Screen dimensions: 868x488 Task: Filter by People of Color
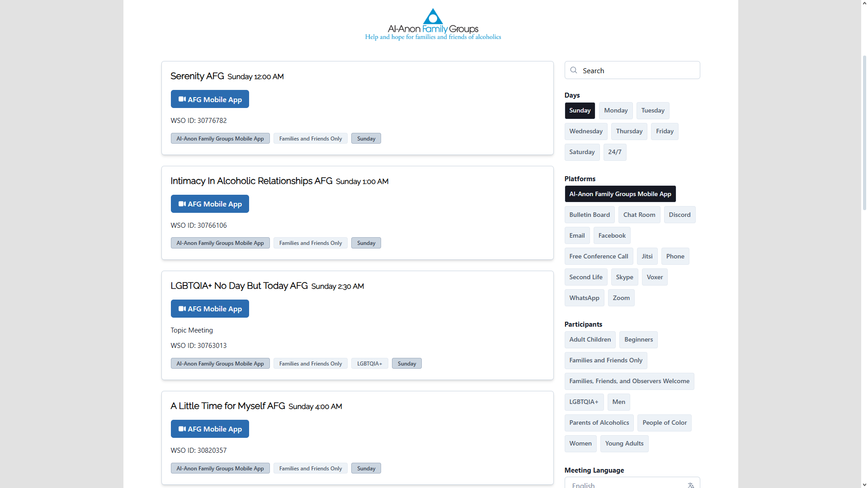[x=665, y=422]
